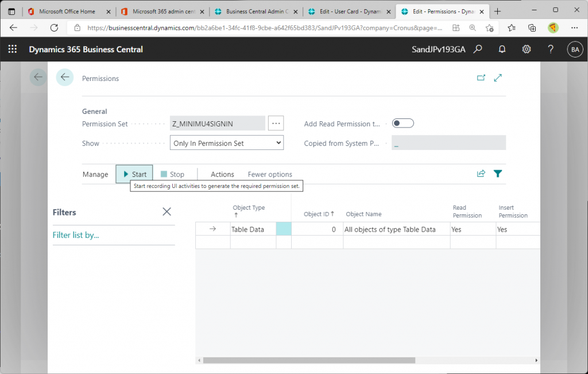The width and height of the screenshot is (588, 374).
Task: Click Filter list by... link
Action: point(76,235)
